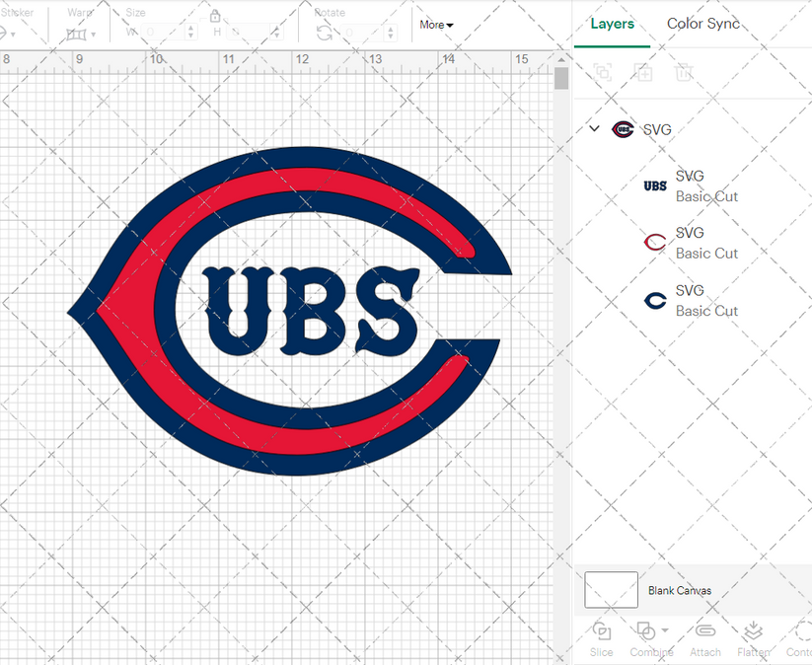Select the Flatten tool
Screen dimensions: 812x665
[x=753, y=637]
